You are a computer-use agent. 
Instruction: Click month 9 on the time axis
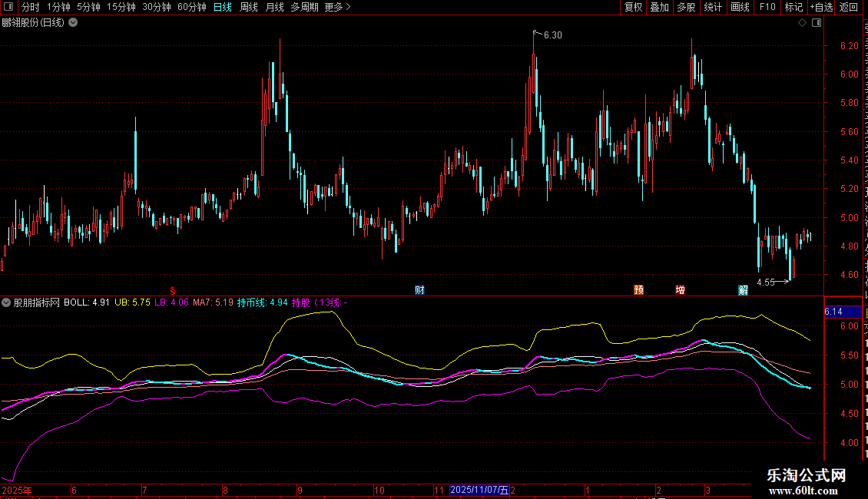300,490
